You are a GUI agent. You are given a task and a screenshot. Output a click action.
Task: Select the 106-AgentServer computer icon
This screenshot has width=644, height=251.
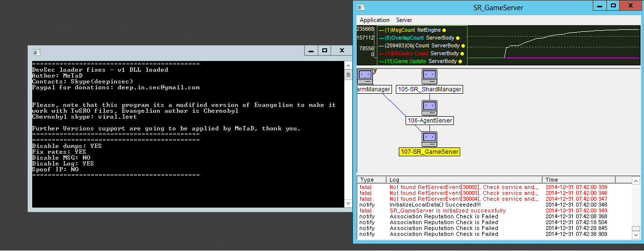tap(429, 108)
